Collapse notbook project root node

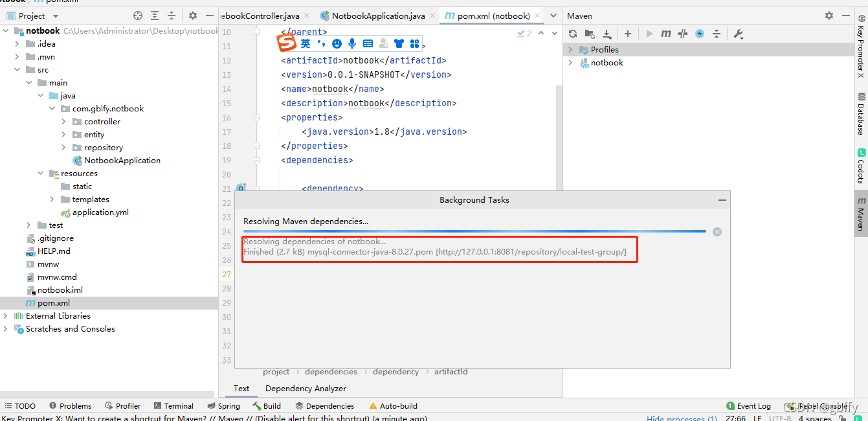pyautogui.click(x=6, y=31)
